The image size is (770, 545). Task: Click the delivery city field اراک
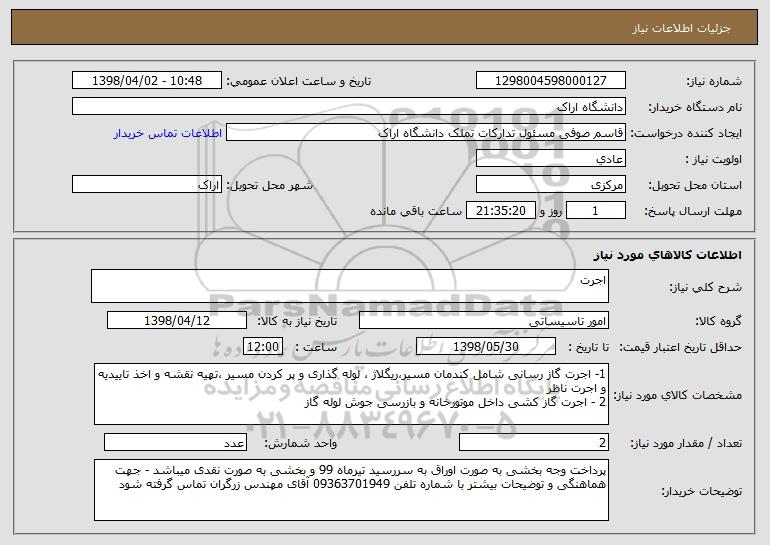click(x=147, y=185)
